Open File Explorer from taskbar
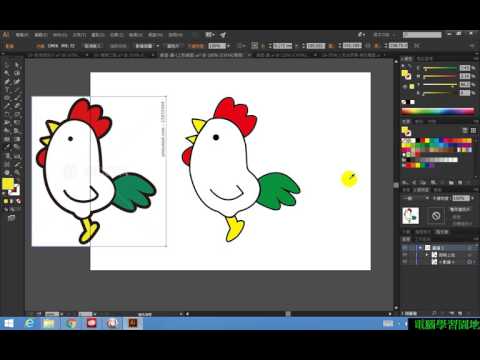The height and width of the screenshot is (360, 480). pyautogui.click(x=49, y=323)
